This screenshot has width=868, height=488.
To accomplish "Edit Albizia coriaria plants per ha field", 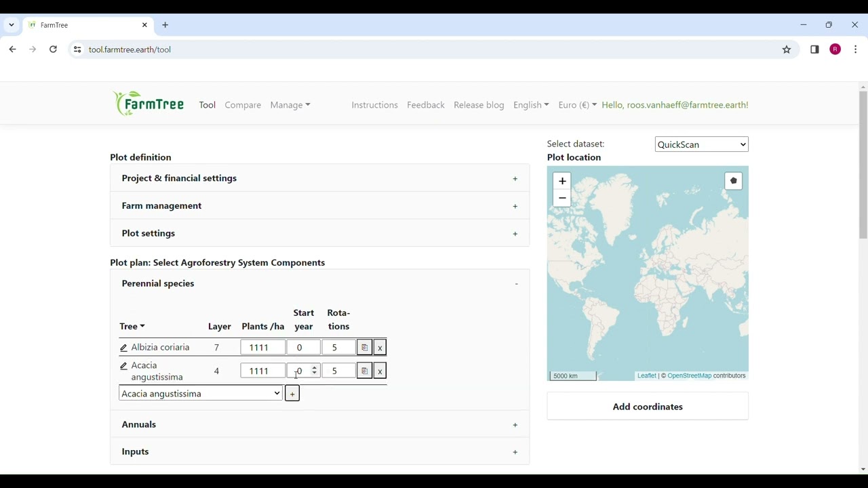I will pyautogui.click(x=262, y=348).
